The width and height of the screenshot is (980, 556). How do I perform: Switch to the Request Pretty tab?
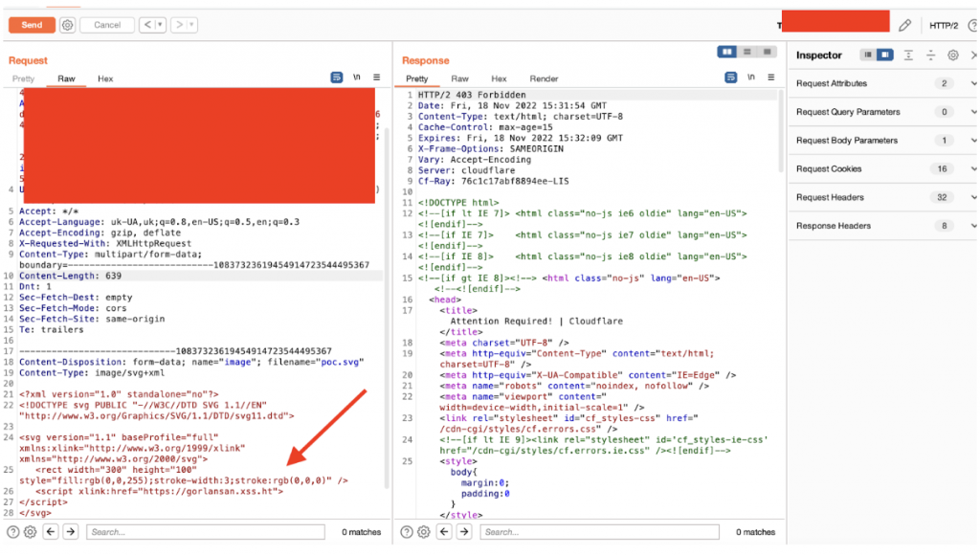click(x=23, y=78)
